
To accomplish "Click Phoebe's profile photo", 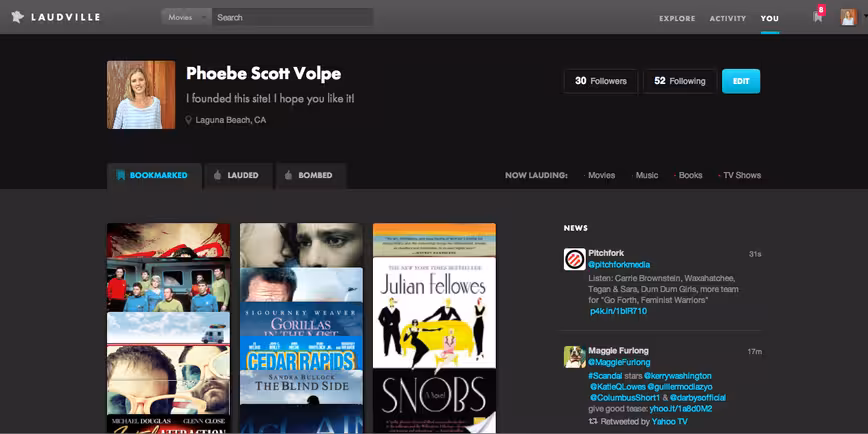I will click(141, 95).
